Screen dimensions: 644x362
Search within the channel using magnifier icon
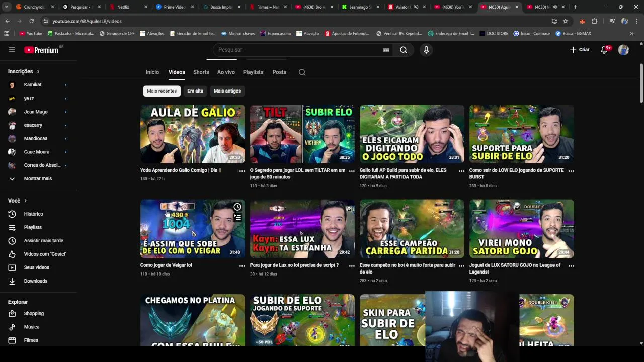(x=302, y=72)
